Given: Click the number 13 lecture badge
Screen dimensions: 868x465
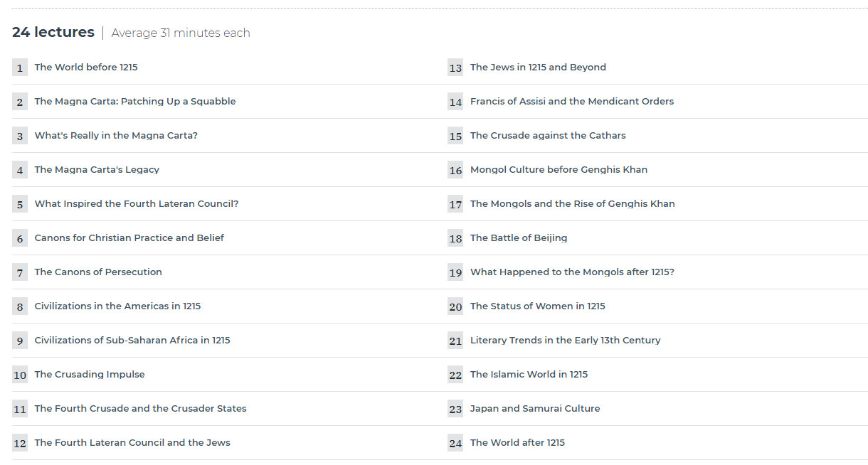Looking at the screenshot, I should (455, 68).
